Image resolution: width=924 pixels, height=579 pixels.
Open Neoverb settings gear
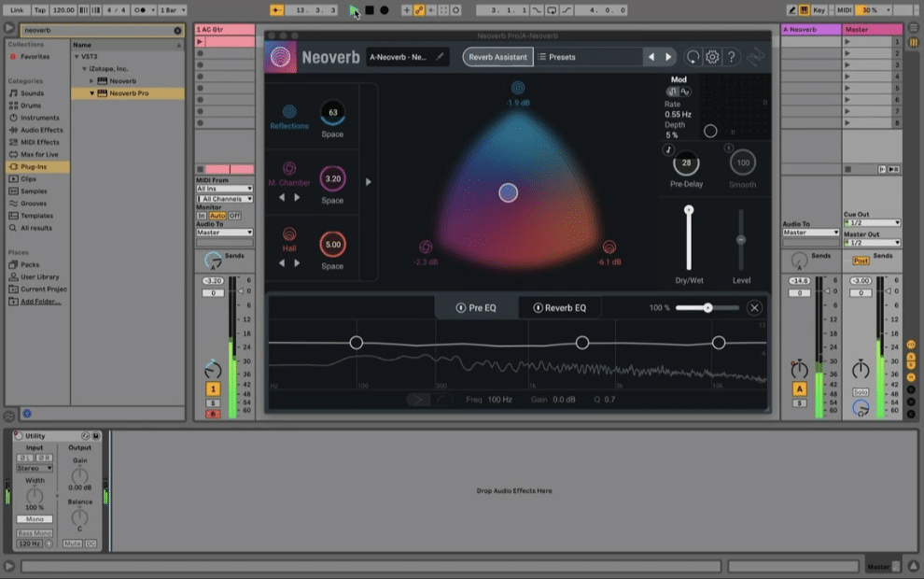coord(712,57)
